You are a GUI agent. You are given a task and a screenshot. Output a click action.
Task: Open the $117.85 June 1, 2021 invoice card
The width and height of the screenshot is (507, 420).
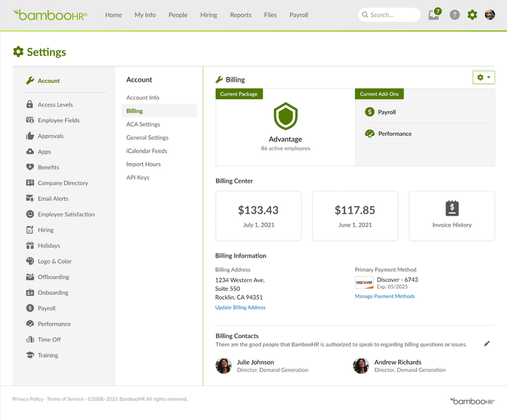(x=355, y=216)
